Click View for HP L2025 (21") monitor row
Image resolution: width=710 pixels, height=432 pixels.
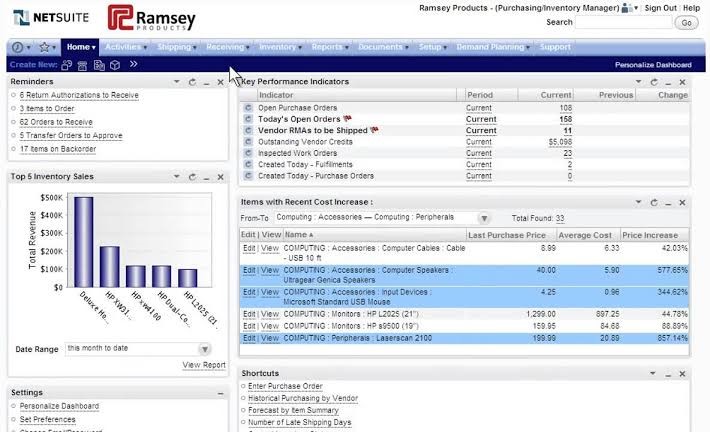pyautogui.click(x=270, y=314)
